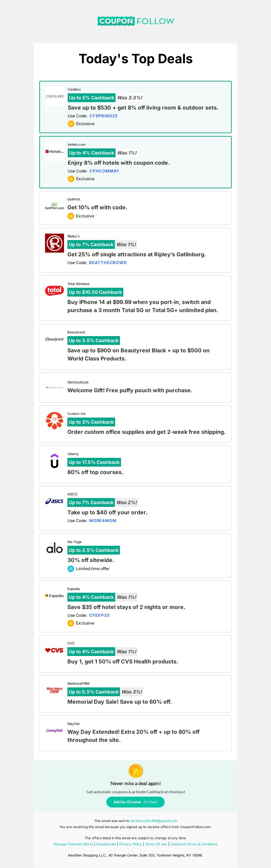Image resolution: width=271 pixels, height=868 pixels.
Task: Click the Alo Yoga logo
Action: (55, 548)
